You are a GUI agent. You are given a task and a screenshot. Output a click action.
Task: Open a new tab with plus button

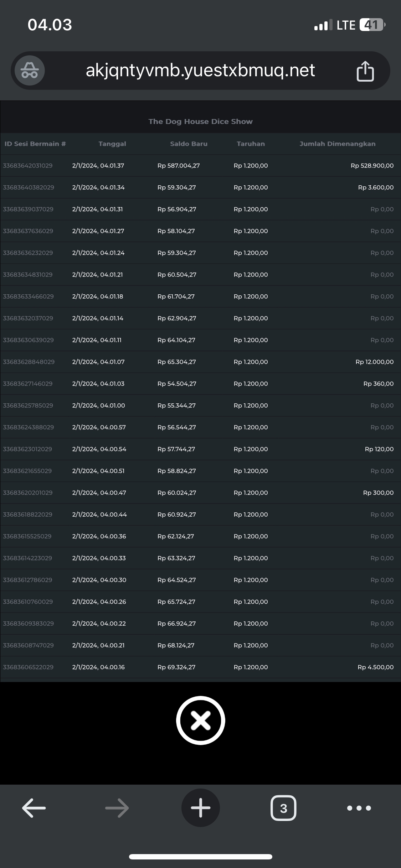tap(200, 808)
